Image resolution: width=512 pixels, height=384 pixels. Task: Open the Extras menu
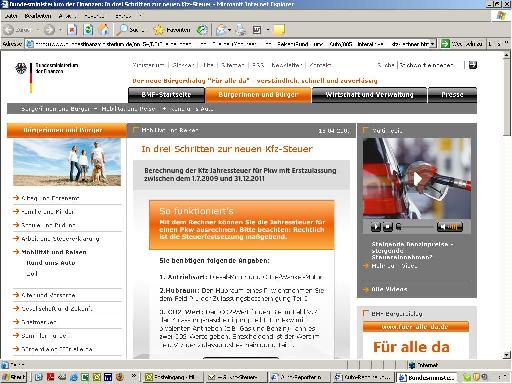tap(123, 16)
